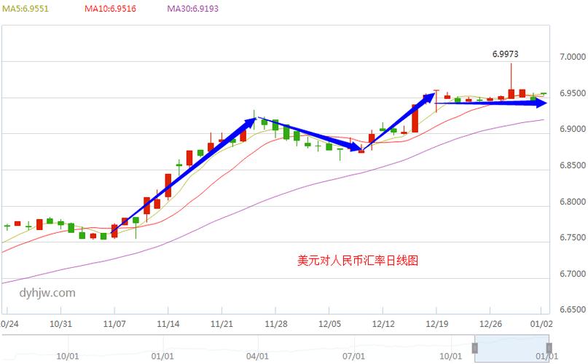Click the MA5:6.9551 legend label
Screen dimensions: 588x364
click(x=26, y=9)
